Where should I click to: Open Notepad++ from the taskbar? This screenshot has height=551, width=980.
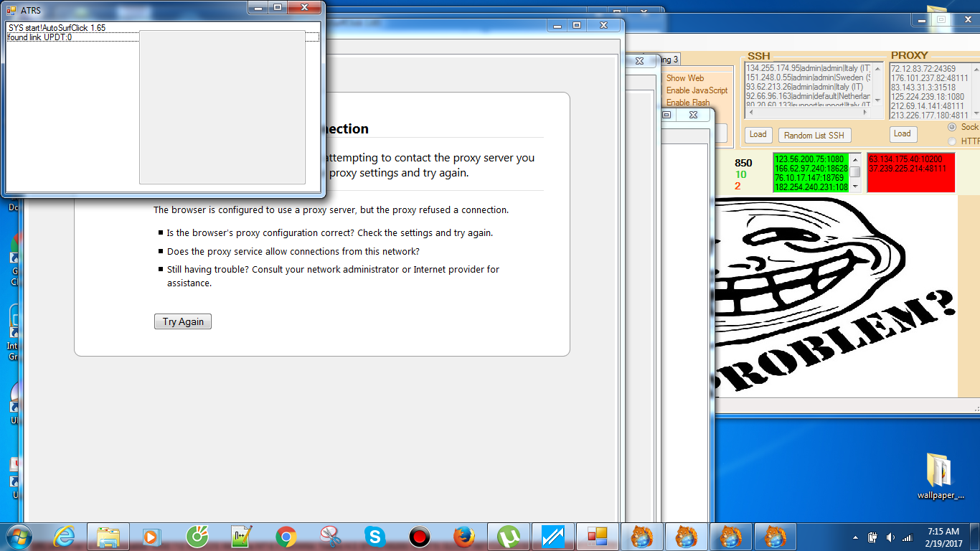pyautogui.click(x=242, y=536)
